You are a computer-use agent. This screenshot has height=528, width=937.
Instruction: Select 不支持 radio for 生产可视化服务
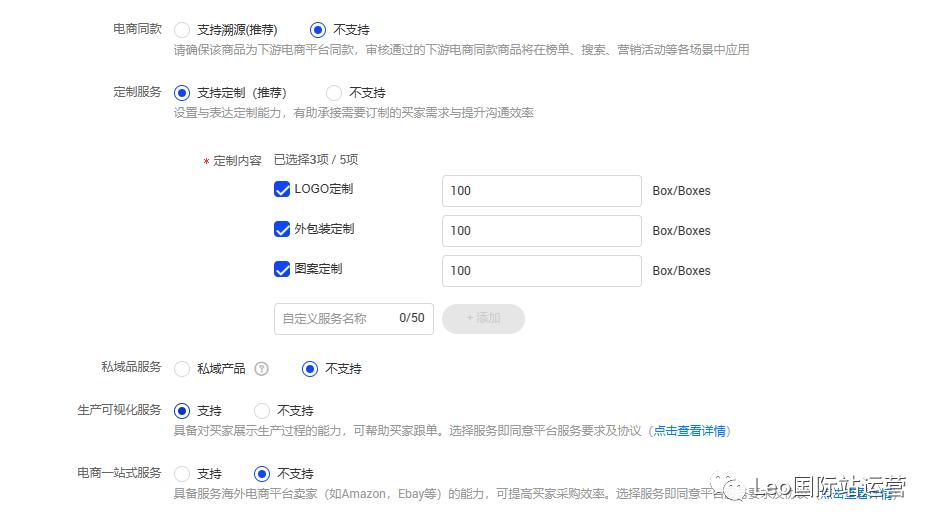262,411
